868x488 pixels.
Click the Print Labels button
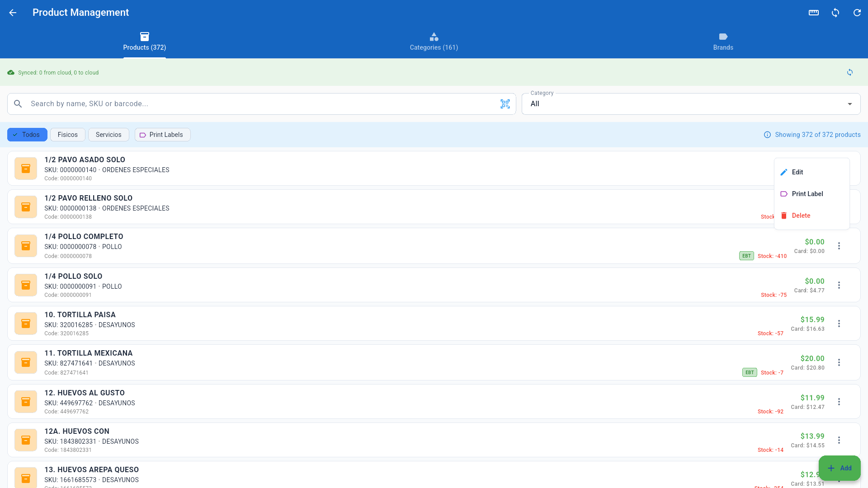[x=162, y=135]
